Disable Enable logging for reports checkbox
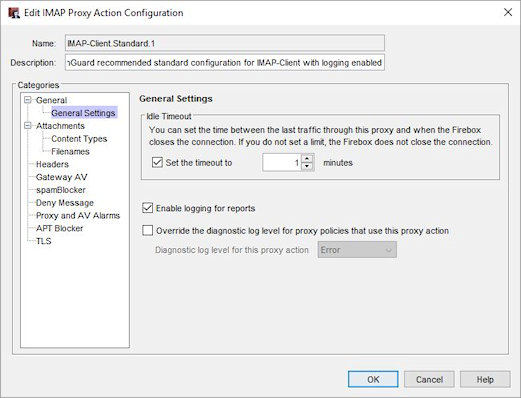Viewport: 521px width, 398px height. click(147, 208)
